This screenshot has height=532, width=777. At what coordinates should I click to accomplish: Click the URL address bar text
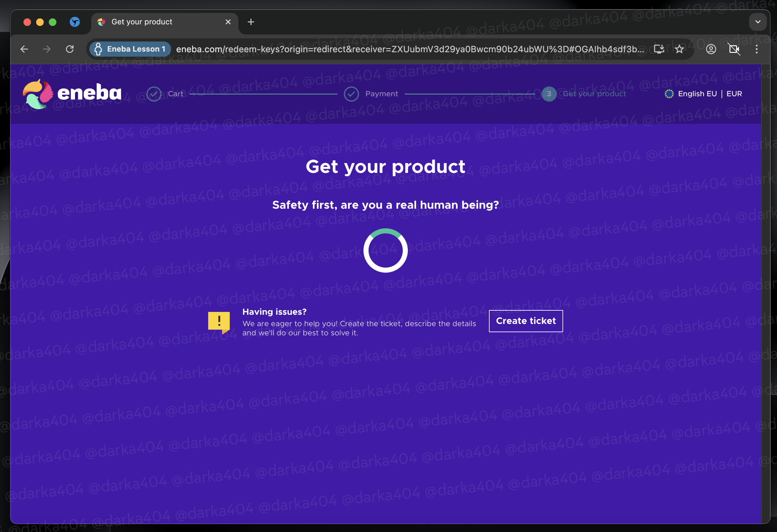[410, 49]
